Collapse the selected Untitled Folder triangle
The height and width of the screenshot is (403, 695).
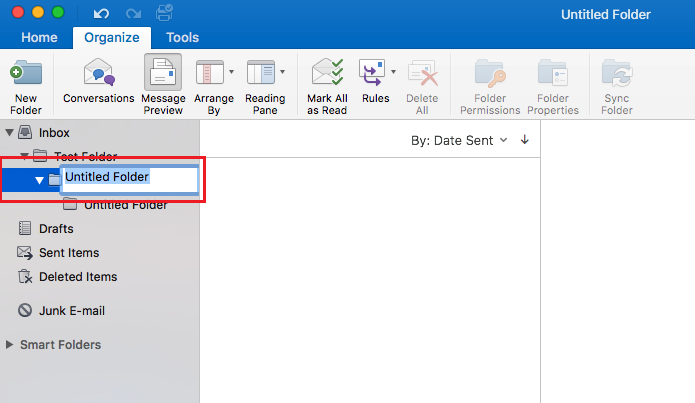tap(39, 180)
